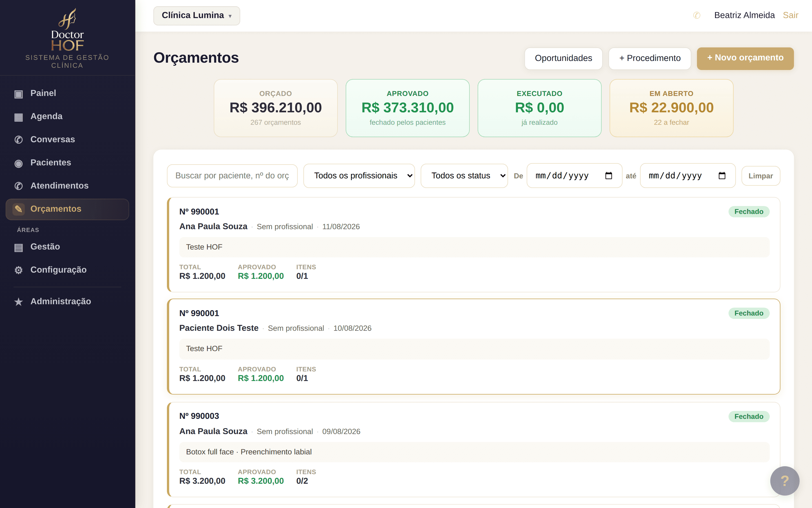
Task: Click the total R$ 3.200,00 value
Action: tap(202, 481)
